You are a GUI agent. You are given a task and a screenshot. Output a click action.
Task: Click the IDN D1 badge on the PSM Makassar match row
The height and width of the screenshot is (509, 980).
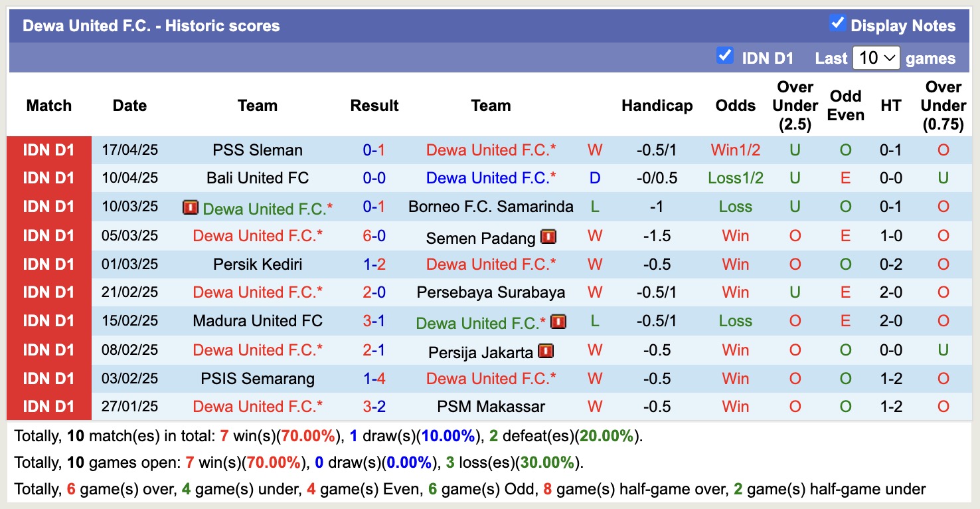pyautogui.click(x=48, y=406)
